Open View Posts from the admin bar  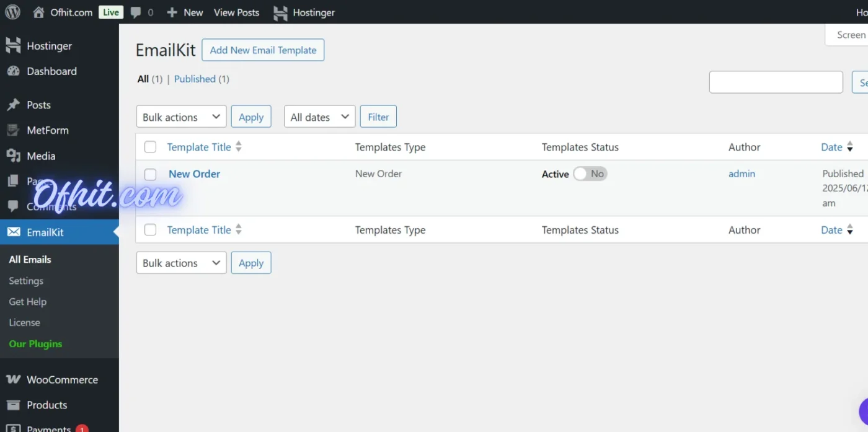point(236,12)
